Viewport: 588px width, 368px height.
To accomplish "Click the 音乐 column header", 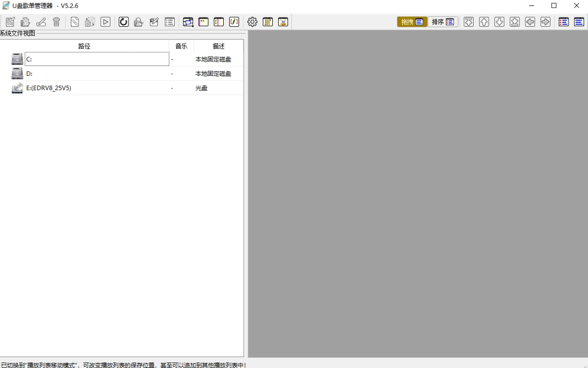I will [181, 46].
